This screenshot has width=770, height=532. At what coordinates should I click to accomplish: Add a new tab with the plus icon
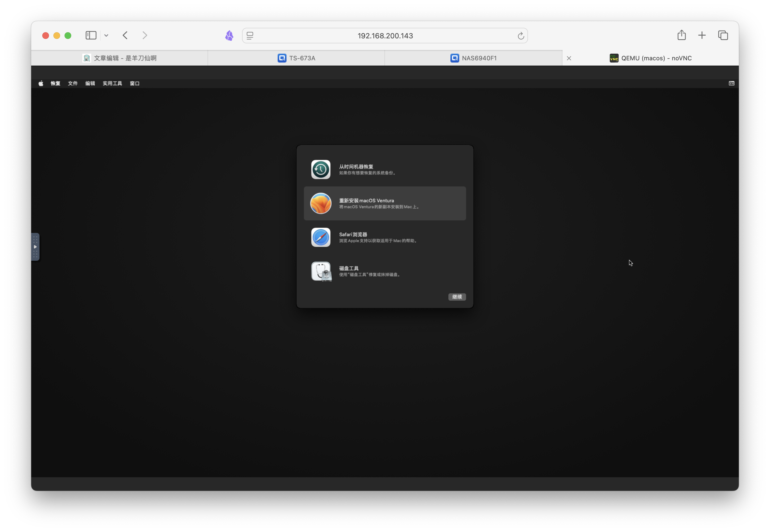click(x=702, y=35)
